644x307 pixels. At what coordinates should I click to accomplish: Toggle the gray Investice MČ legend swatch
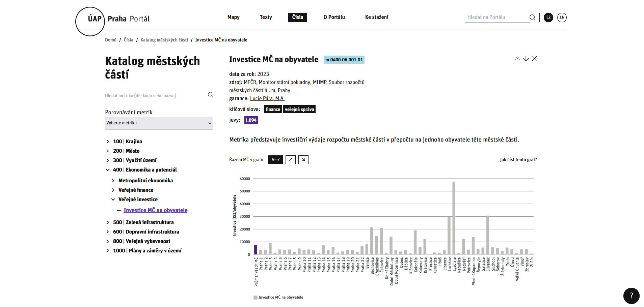coord(256,298)
